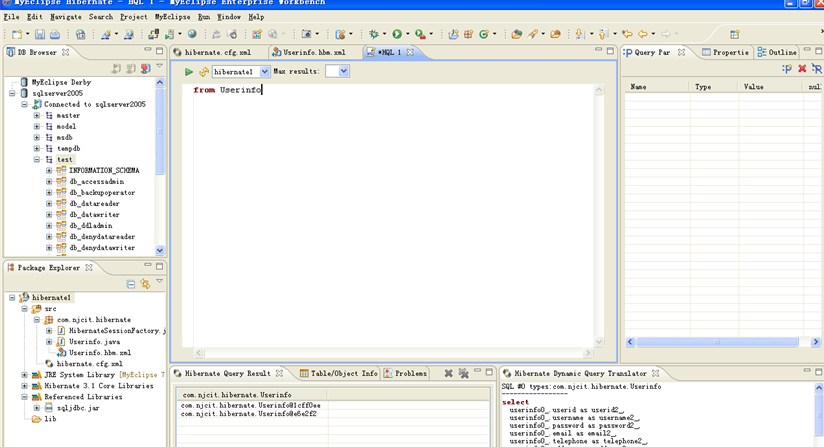Open the MyEclipse menu
The image size is (824, 447).
click(172, 17)
